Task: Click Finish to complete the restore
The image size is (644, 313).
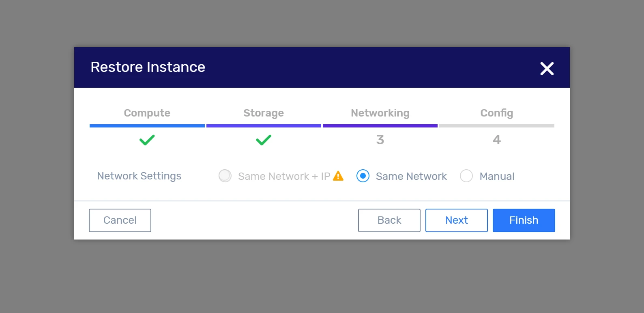Action: [524, 220]
